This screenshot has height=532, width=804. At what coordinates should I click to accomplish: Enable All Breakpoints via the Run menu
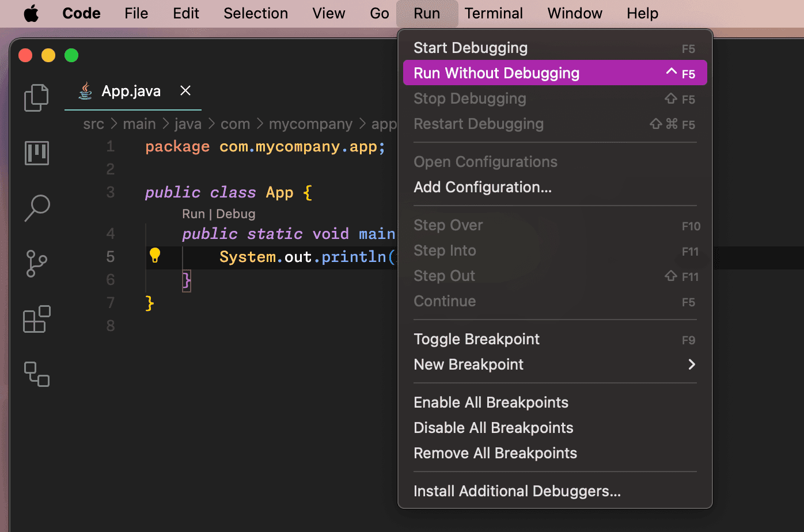(491, 402)
